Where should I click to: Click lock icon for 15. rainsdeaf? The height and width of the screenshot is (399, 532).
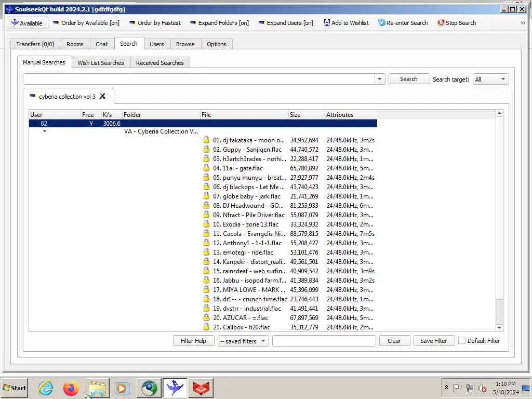tap(206, 271)
